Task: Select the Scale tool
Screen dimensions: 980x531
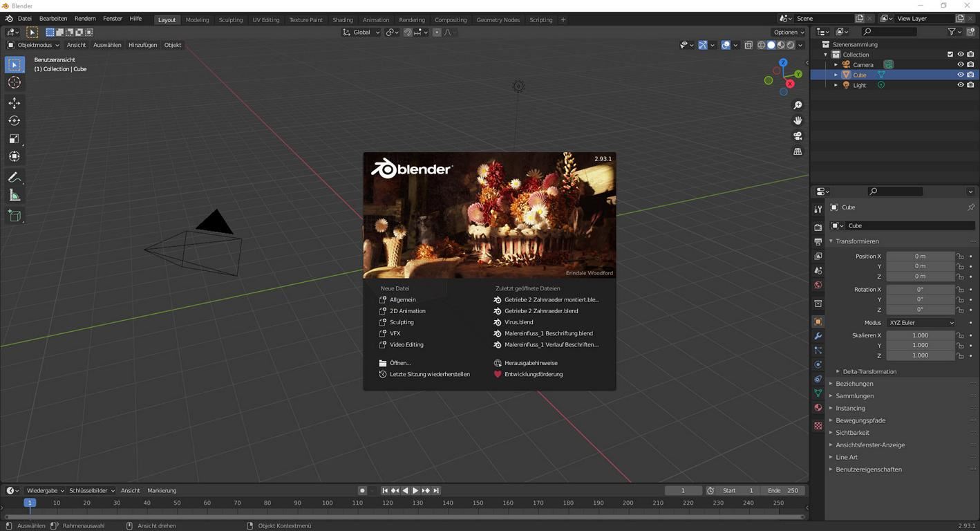Action: [14, 139]
